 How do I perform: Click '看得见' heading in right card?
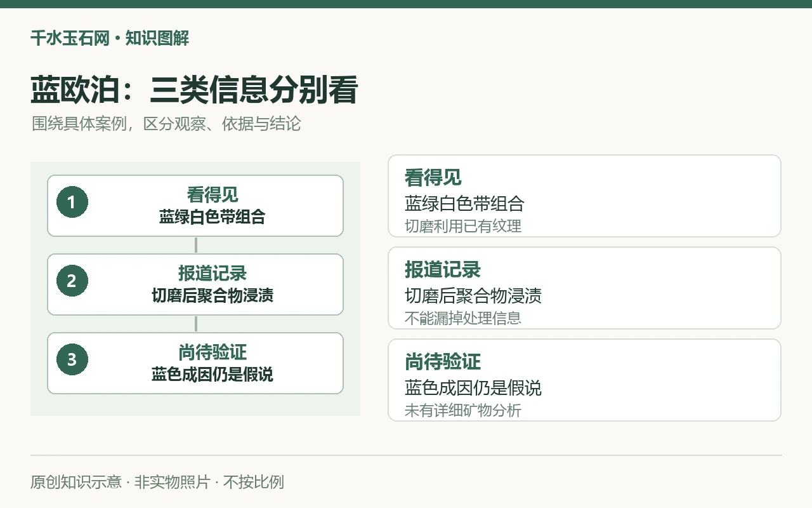tap(433, 177)
